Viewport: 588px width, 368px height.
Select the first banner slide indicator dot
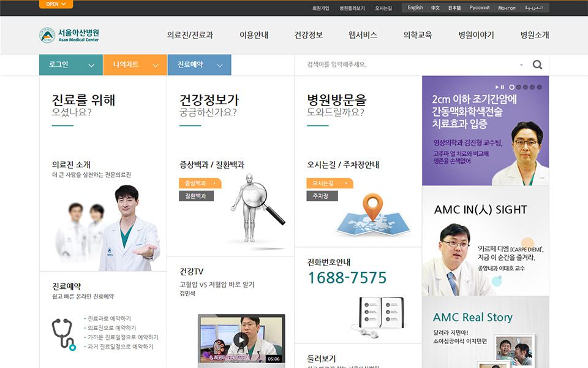511,87
